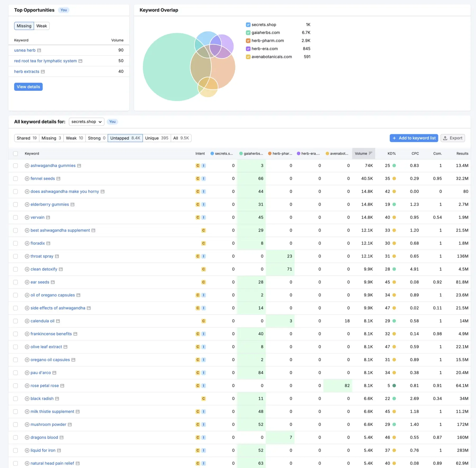Expand details for "milk thistle supplement"
Image resolution: width=476 pixels, height=468 pixels.
(27, 411)
